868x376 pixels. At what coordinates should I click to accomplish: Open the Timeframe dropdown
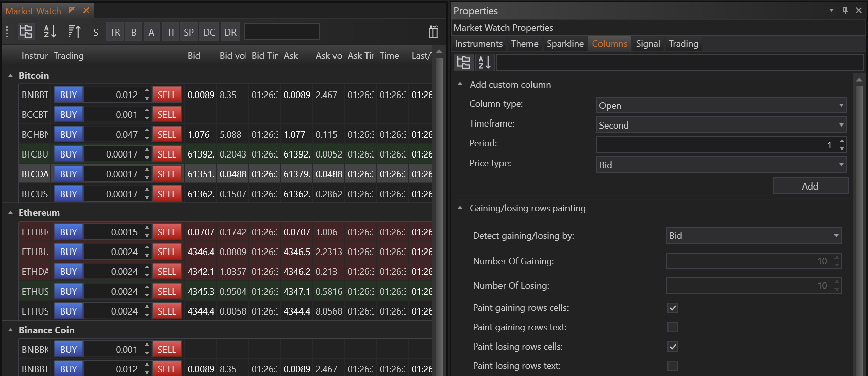click(x=721, y=125)
